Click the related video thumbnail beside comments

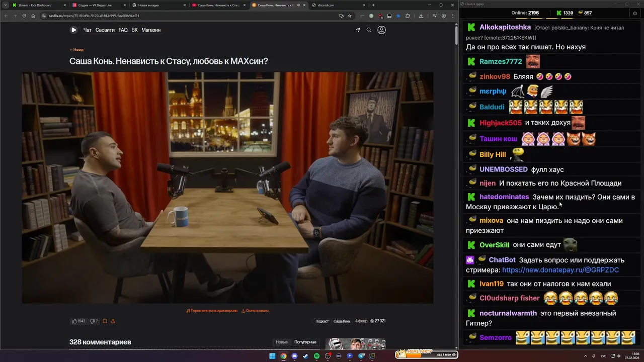(x=355, y=344)
